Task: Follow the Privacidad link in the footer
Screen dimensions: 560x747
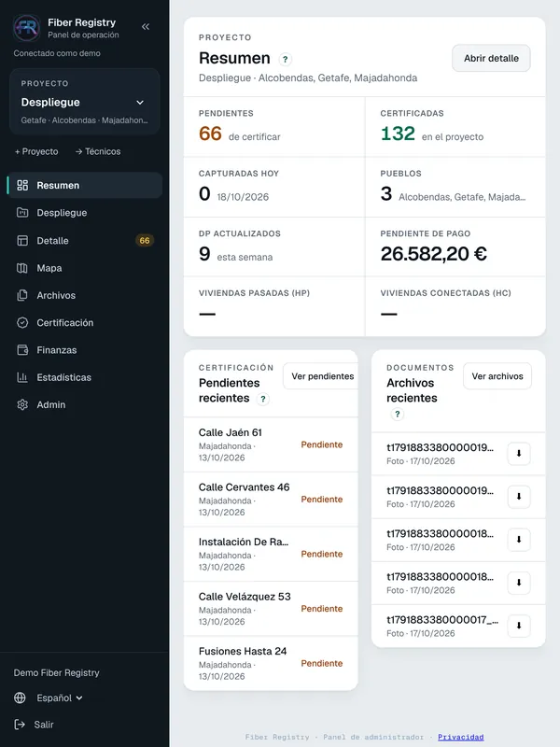Action: pos(460,737)
